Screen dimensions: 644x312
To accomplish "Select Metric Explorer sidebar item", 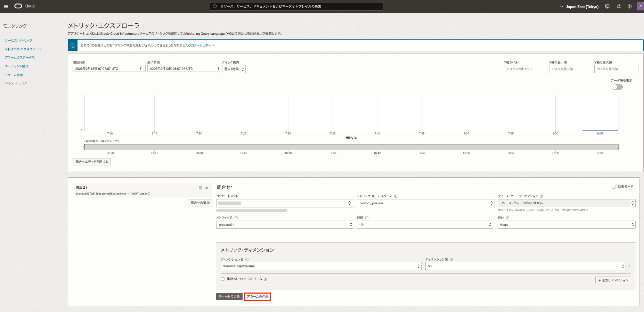I will tap(23, 49).
